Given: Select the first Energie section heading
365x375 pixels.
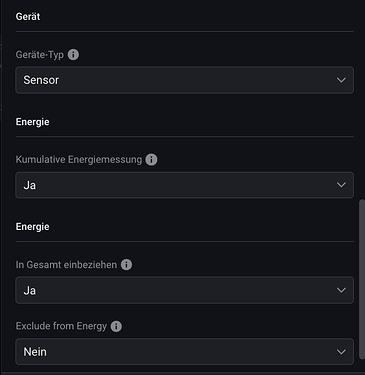Looking at the screenshot, I should tap(32, 122).
